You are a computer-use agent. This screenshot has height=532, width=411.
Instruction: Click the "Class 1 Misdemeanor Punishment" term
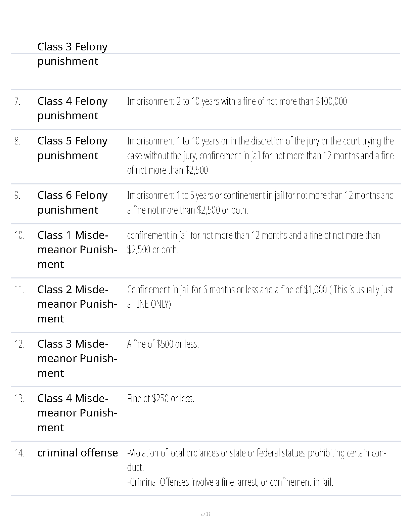click(x=77, y=250)
